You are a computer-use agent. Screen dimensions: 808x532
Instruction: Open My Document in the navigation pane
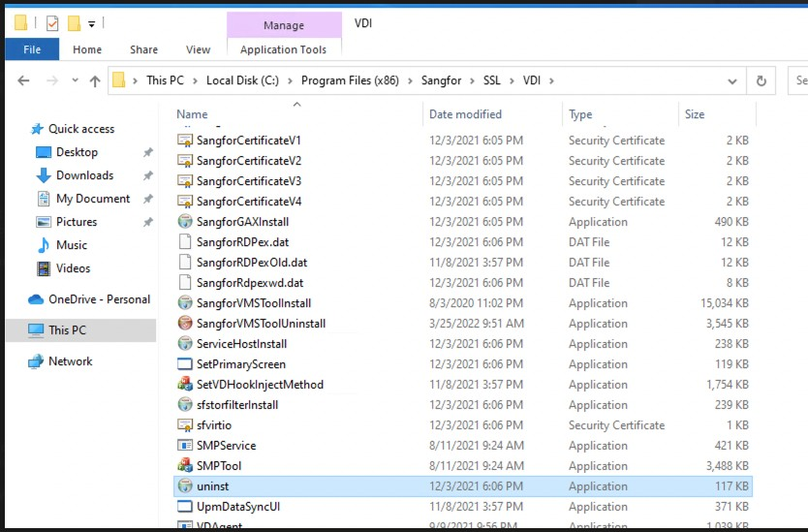[93, 199]
